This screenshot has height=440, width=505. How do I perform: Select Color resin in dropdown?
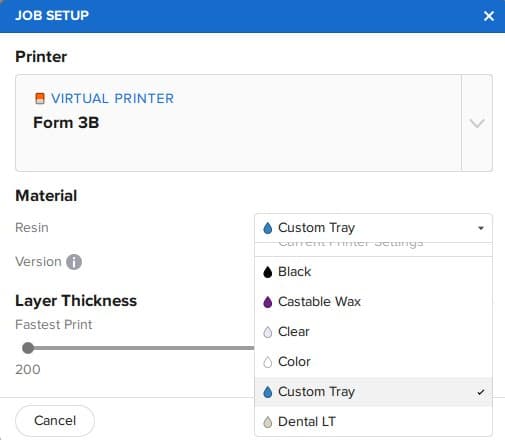pyautogui.click(x=373, y=362)
